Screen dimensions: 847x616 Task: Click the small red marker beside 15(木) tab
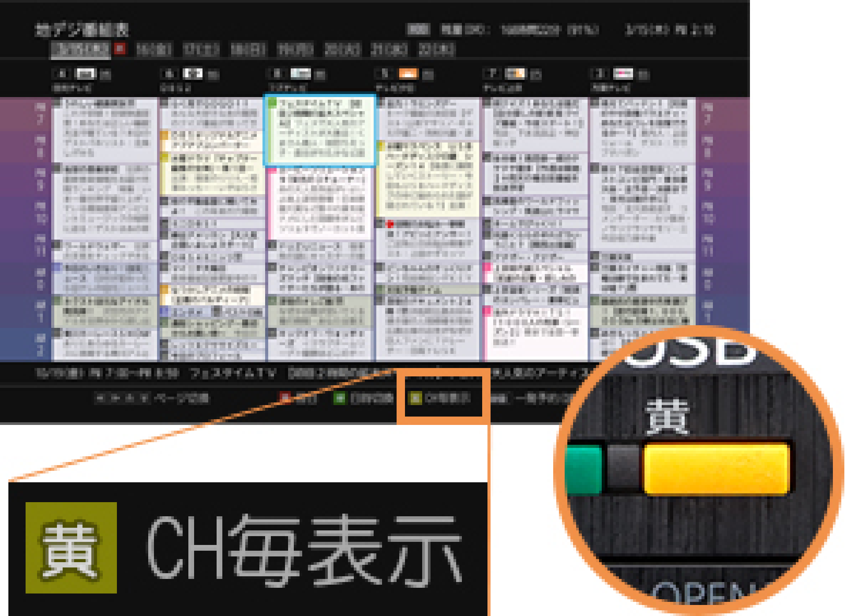119,48
